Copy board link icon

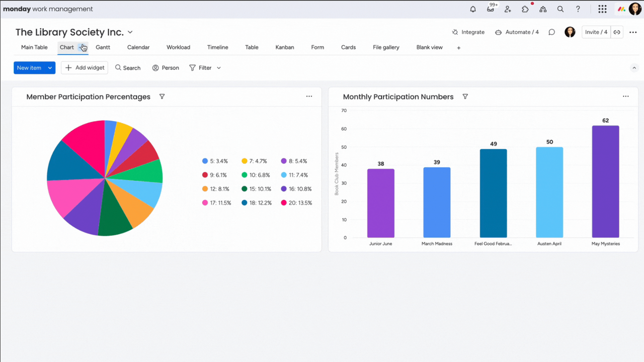617,32
